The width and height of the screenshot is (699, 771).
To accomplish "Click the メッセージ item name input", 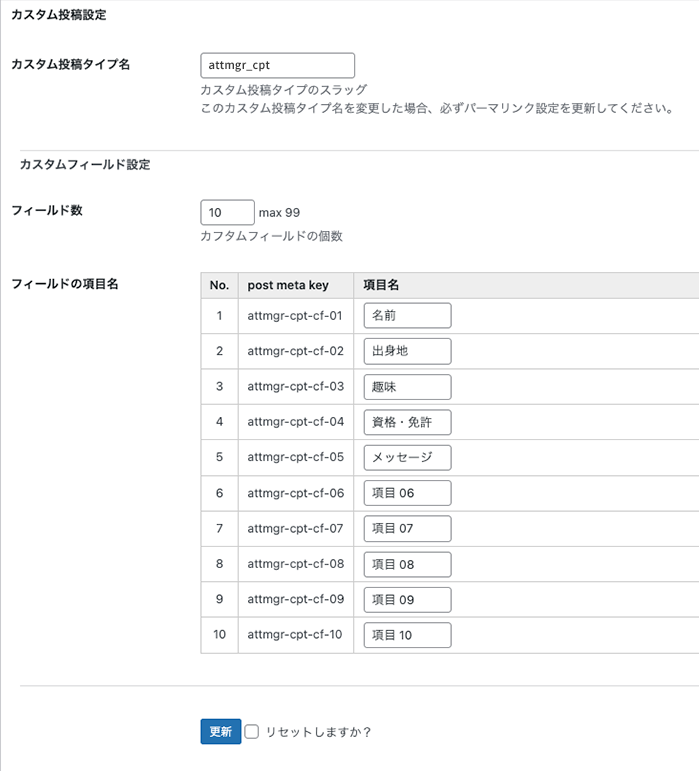I will click(408, 457).
